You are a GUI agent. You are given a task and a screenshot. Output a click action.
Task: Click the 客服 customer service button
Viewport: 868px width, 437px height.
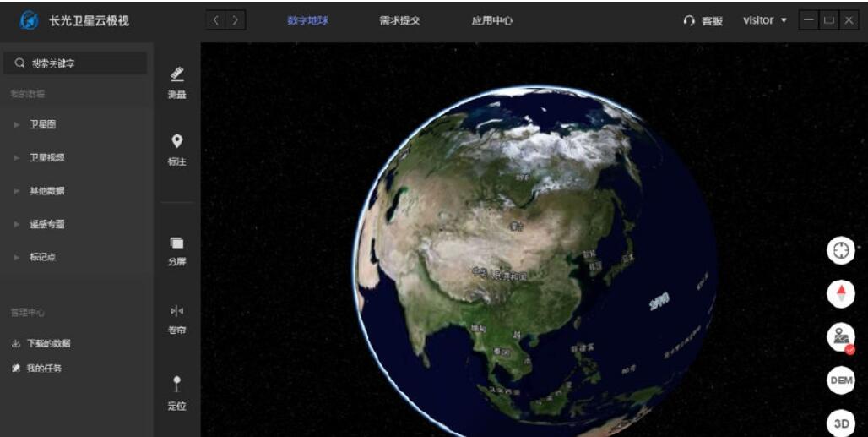pos(703,21)
